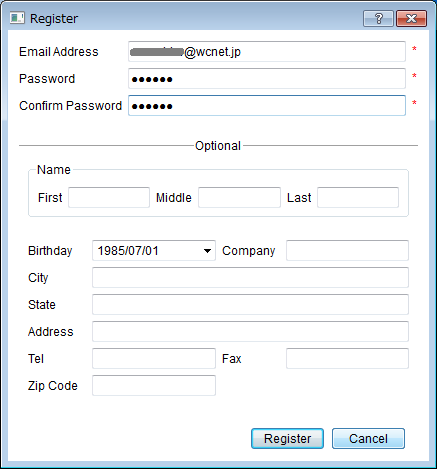Viewport: 437px width, 469px height.
Task: Close the Register dialog
Action: (x=412, y=18)
